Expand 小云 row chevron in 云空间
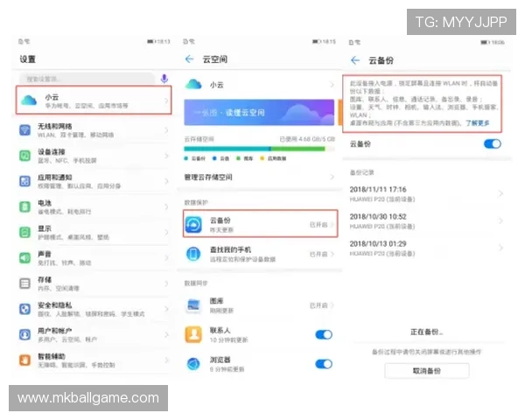 (332, 84)
